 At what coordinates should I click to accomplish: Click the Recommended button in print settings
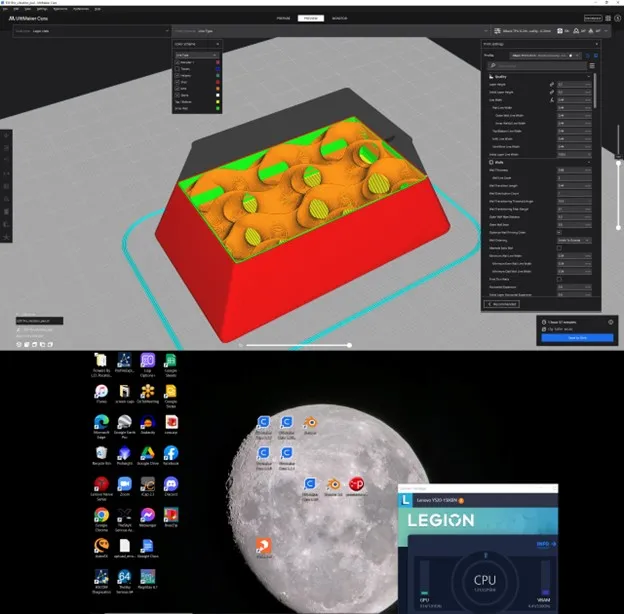pyautogui.click(x=502, y=304)
